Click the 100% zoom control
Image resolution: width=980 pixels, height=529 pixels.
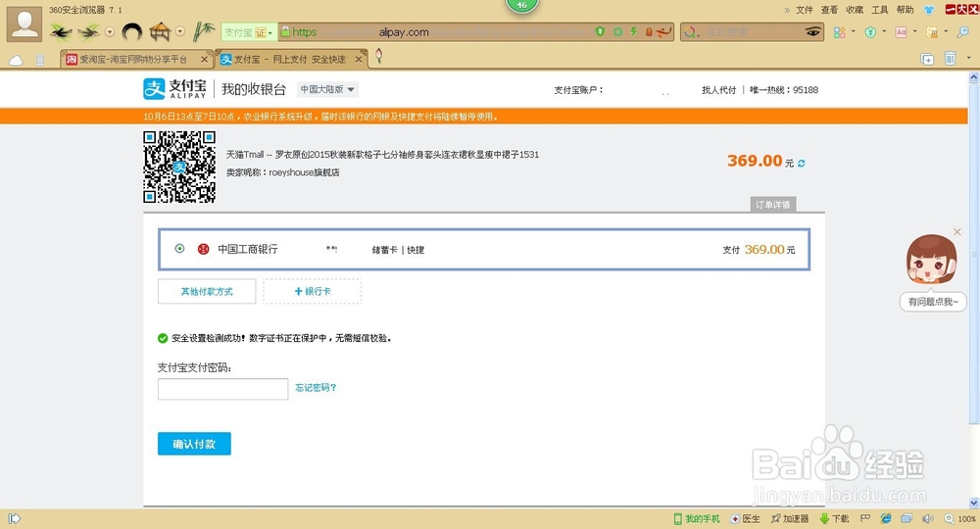pyautogui.click(x=960, y=518)
